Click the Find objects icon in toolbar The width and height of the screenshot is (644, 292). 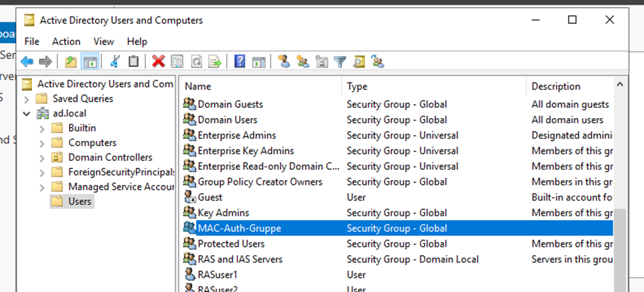tap(359, 62)
